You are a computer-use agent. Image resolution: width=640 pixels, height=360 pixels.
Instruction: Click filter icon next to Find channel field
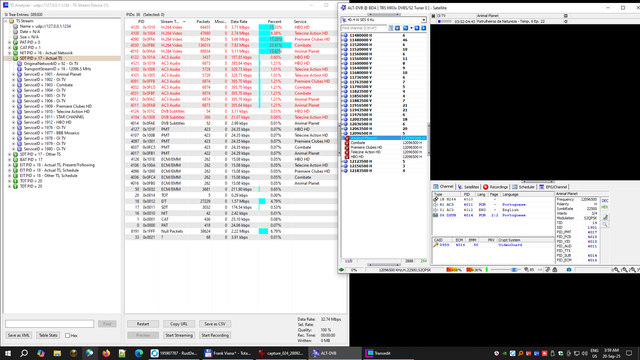pyautogui.click(x=391, y=28)
